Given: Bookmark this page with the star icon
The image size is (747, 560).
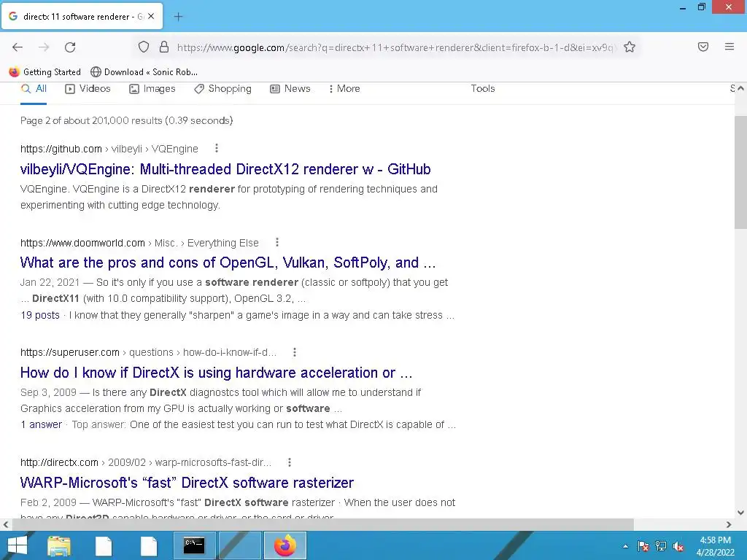Looking at the screenshot, I should pyautogui.click(x=630, y=47).
